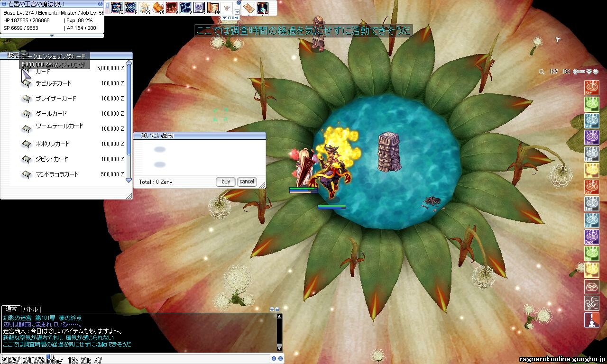Click the running figure status icon
607x364 pixels.
click(591, 303)
